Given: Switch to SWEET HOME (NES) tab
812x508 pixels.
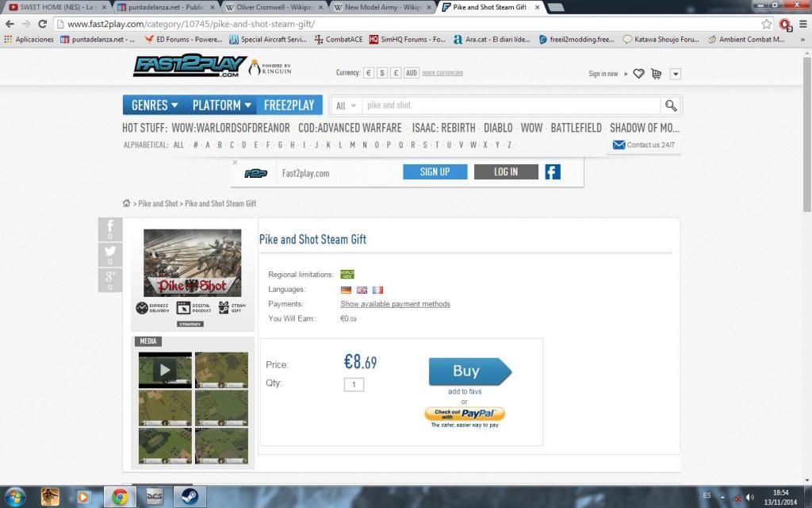Looking at the screenshot, I should click(x=57, y=7).
